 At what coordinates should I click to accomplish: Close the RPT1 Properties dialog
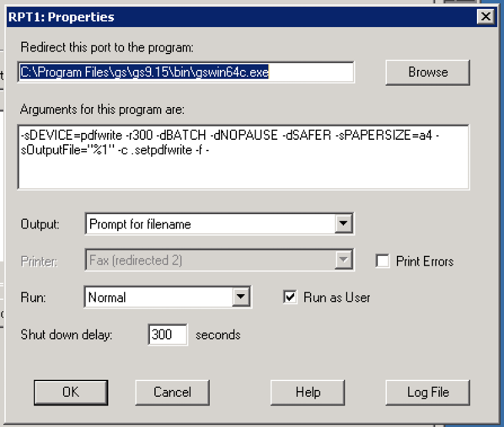pos(486,17)
